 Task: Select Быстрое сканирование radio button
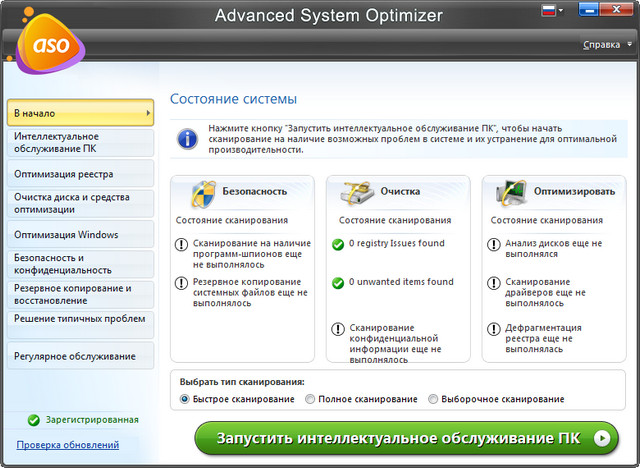click(x=185, y=399)
